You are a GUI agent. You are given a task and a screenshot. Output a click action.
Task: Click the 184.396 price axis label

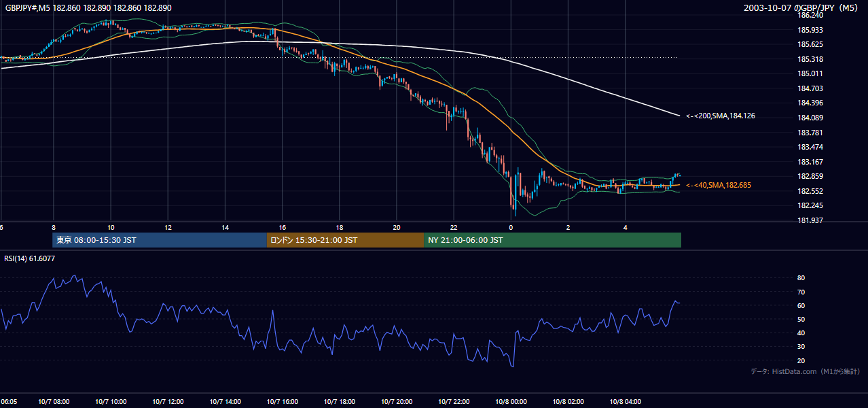coord(810,103)
